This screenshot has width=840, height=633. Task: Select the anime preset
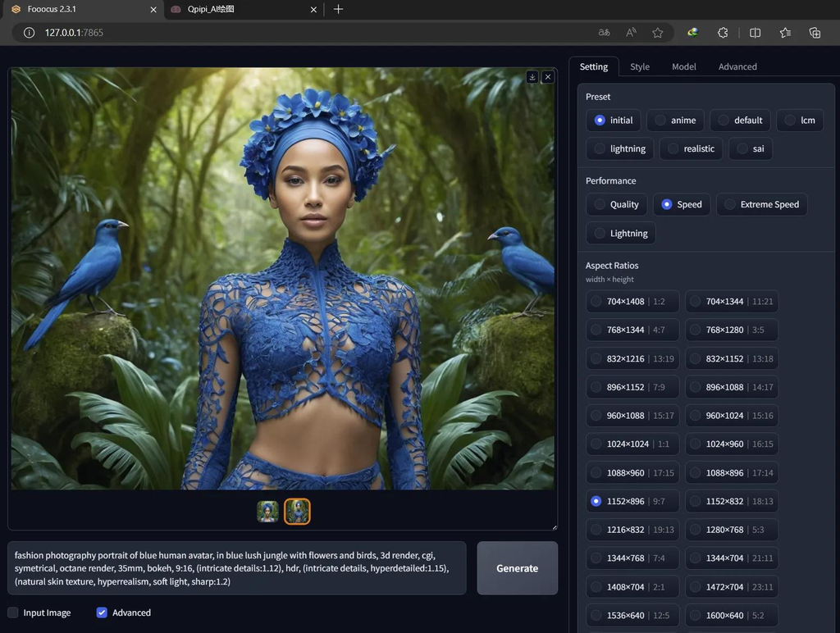point(675,120)
